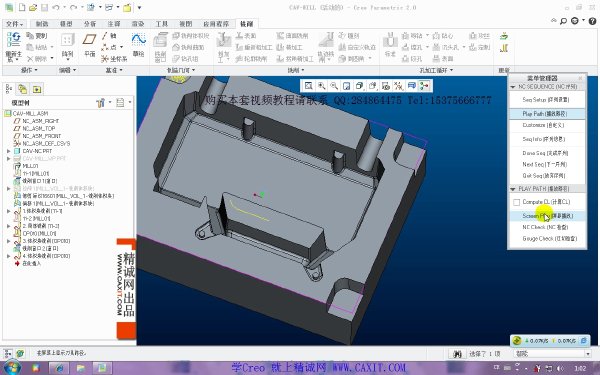The image size is (600, 375).
Task: Save the model with the diskette icon
Action: click(x=44, y=7)
